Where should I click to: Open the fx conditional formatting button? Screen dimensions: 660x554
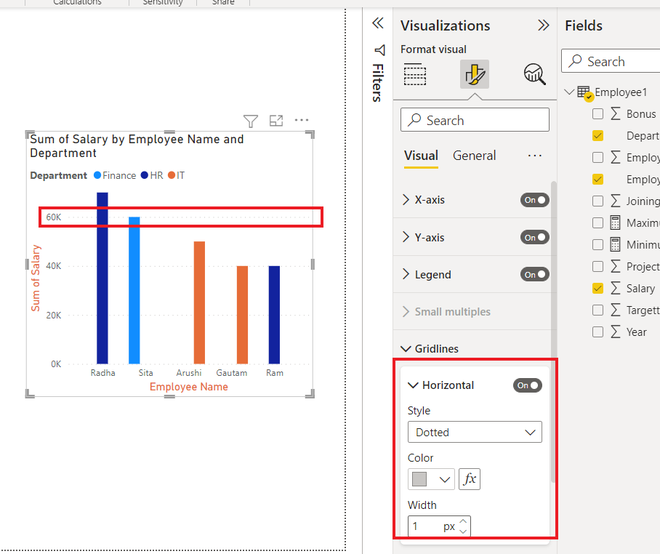click(x=469, y=479)
